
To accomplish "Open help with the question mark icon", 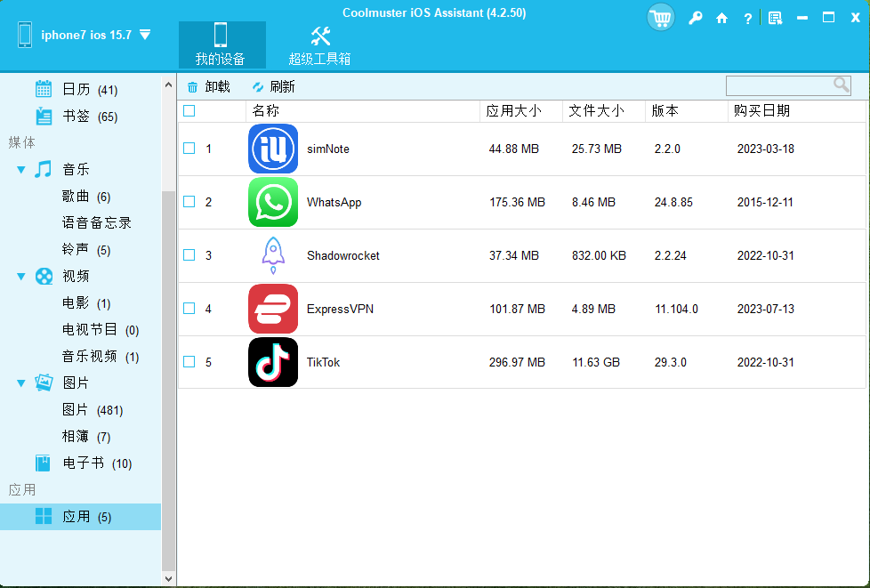I will tap(747, 19).
